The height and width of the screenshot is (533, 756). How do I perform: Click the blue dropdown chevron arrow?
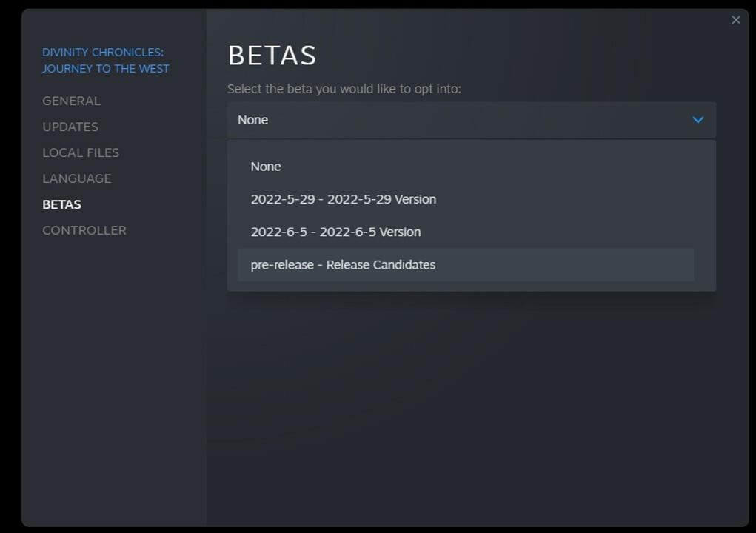click(698, 120)
